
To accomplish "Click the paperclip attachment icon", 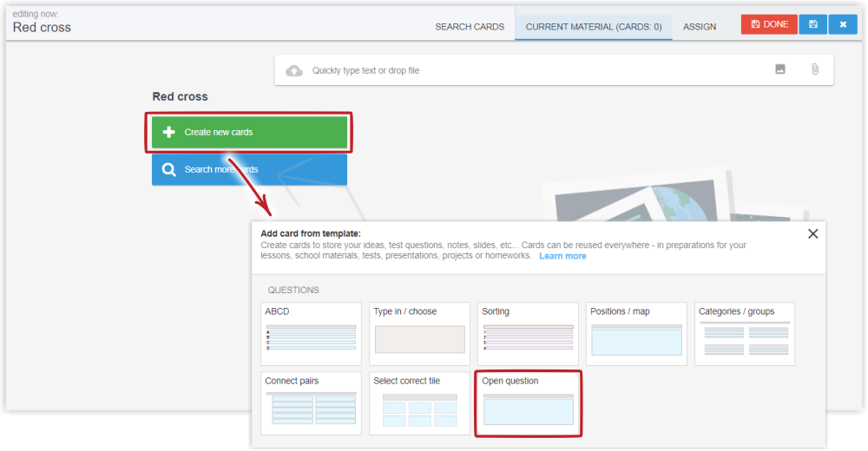I will point(815,69).
